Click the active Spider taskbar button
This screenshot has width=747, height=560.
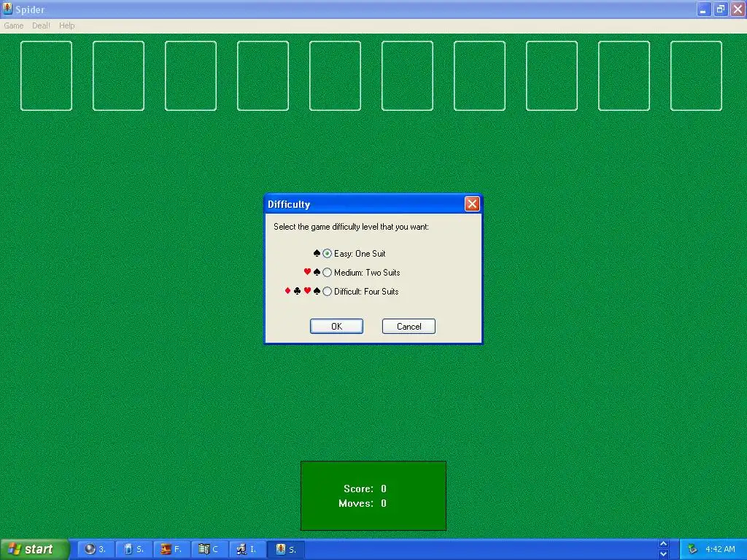pyautogui.click(x=286, y=550)
